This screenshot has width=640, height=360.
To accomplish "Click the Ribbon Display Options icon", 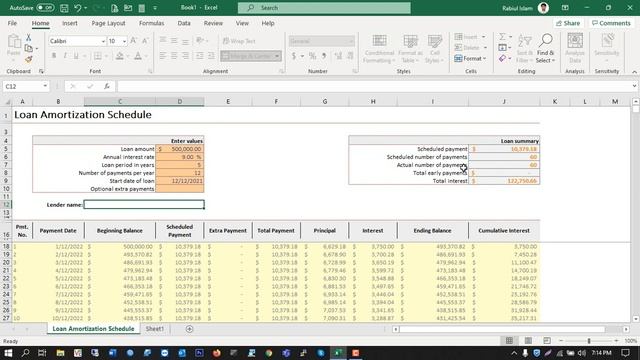I will tap(565, 8).
